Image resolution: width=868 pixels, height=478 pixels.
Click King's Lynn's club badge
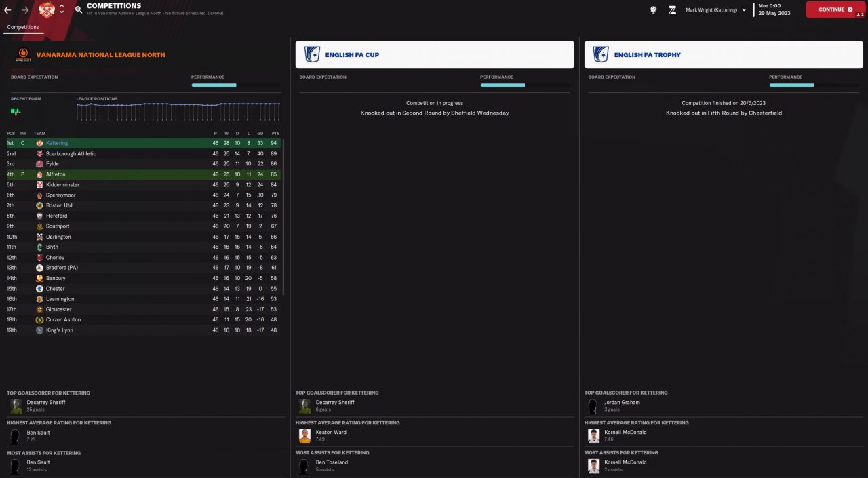pos(39,330)
